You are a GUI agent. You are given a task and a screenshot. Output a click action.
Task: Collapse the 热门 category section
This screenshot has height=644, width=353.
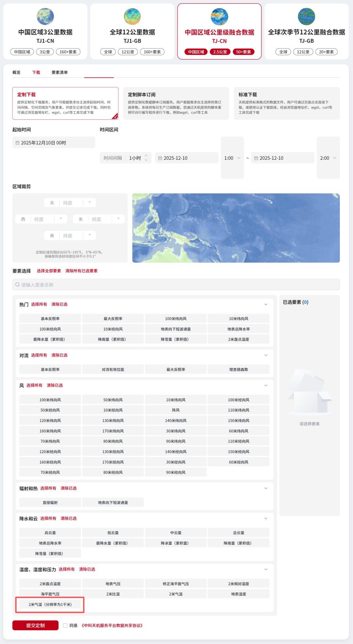[x=266, y=304]
